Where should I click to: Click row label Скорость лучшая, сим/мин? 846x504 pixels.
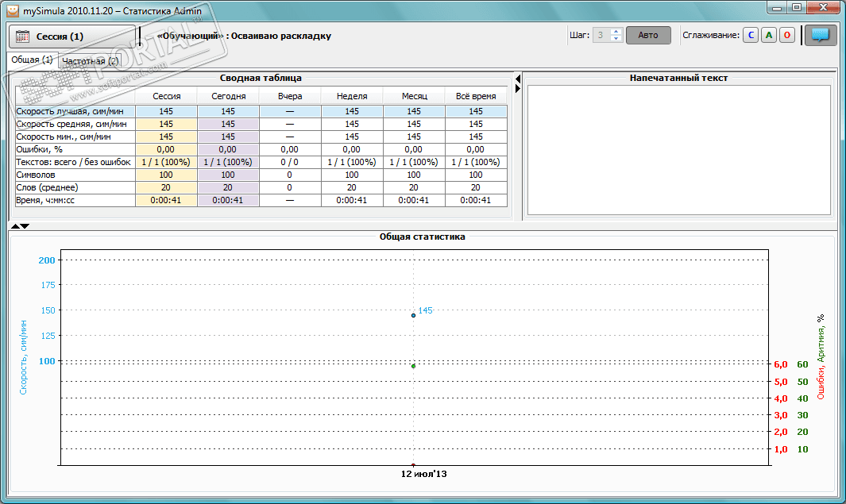pos(75,111)
